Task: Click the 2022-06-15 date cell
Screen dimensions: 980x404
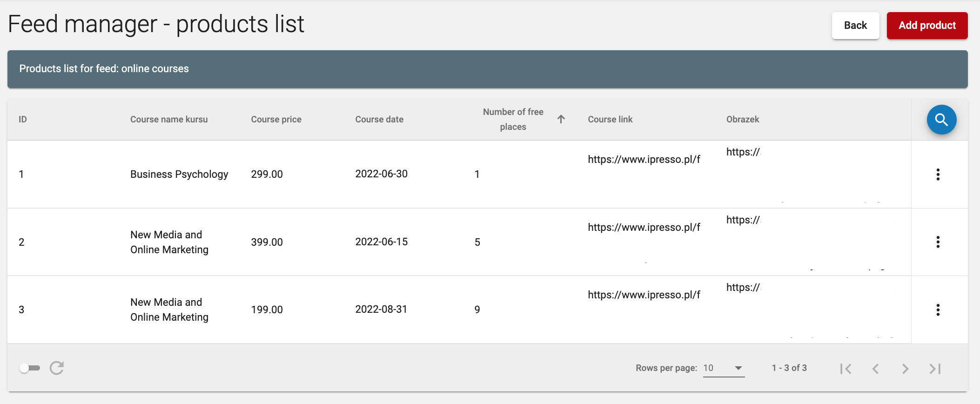Action: click(381, 242)
